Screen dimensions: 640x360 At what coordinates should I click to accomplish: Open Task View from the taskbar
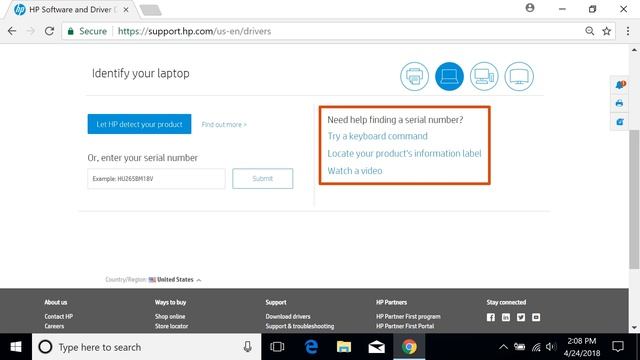coord(277,347)
